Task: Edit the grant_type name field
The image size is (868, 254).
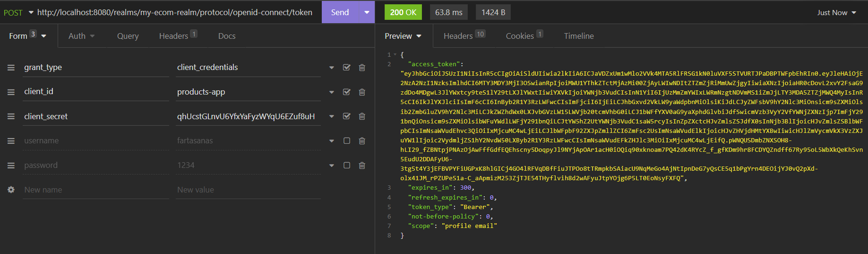Action: click(x=96, y=68)
